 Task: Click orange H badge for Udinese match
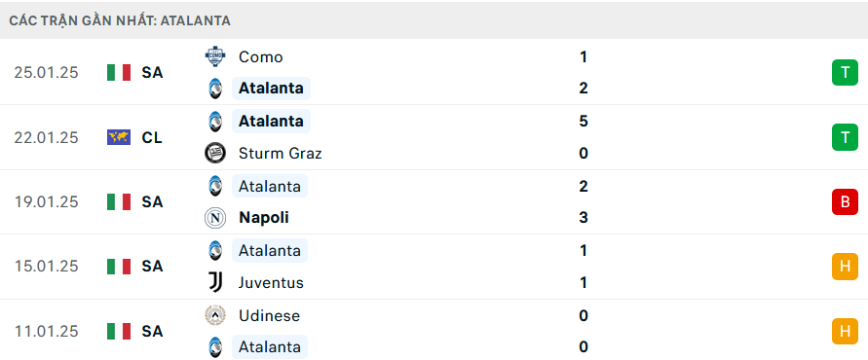(845, 331)
